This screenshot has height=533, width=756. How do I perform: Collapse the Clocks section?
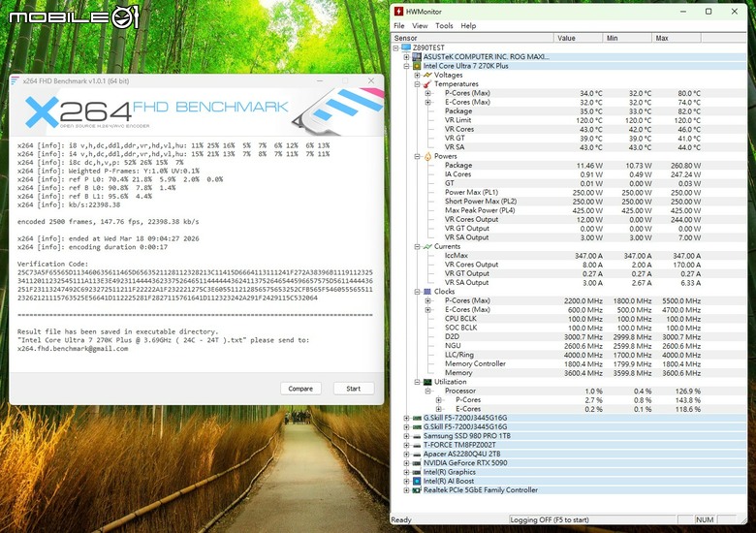417,292
